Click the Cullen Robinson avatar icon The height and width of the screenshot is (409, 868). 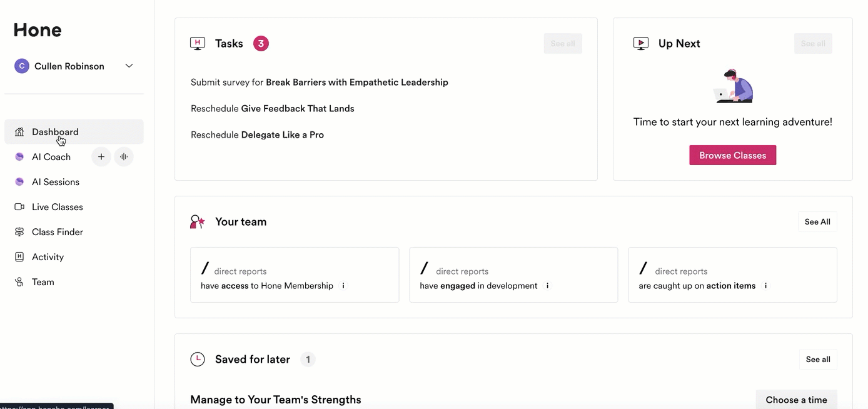pos(22,66)
